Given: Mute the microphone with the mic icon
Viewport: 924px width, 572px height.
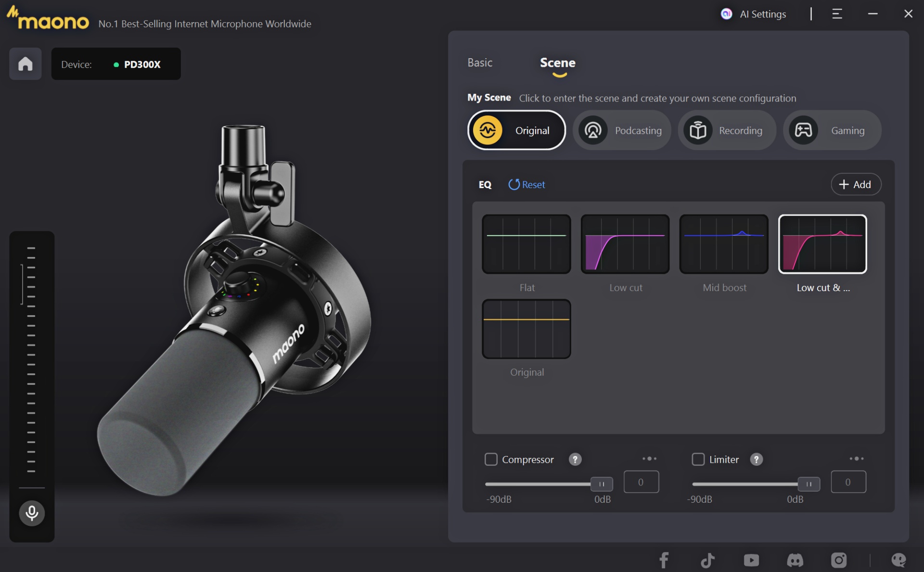Looking at the screenshot, I should pyautogui.click(x=32, y=513).
